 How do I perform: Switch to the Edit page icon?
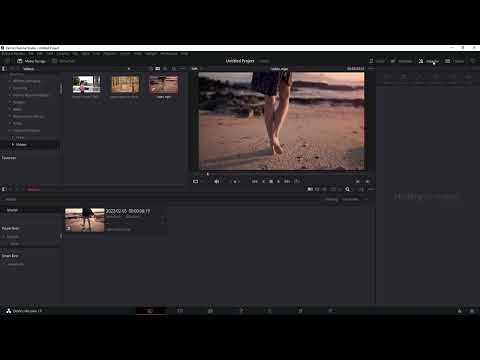pyautogui.click(x=210, y=311)
